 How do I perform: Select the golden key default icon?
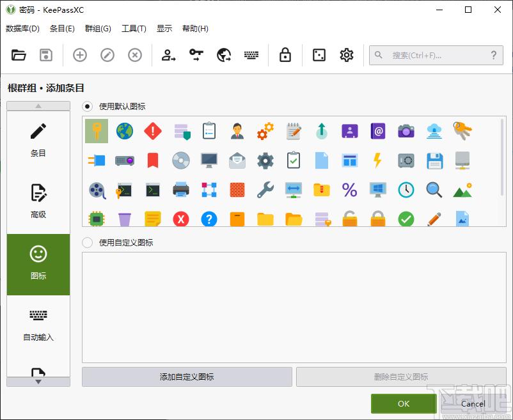[97, 131]
